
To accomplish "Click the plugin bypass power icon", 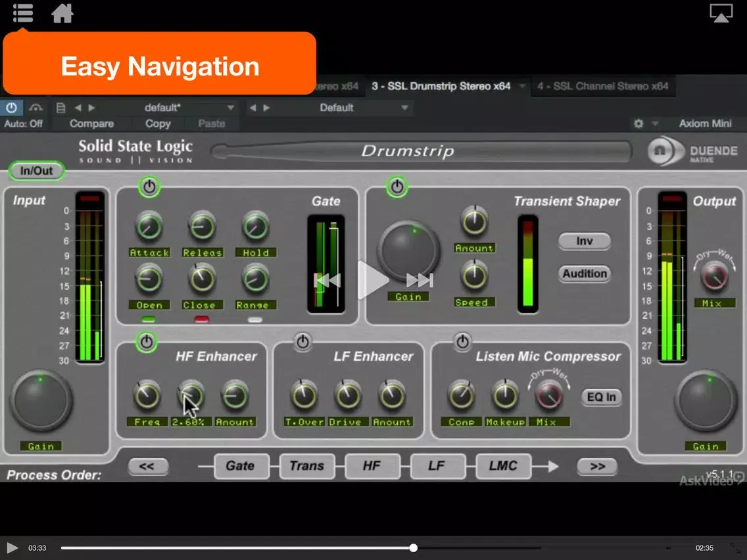I will coord(11,107).
